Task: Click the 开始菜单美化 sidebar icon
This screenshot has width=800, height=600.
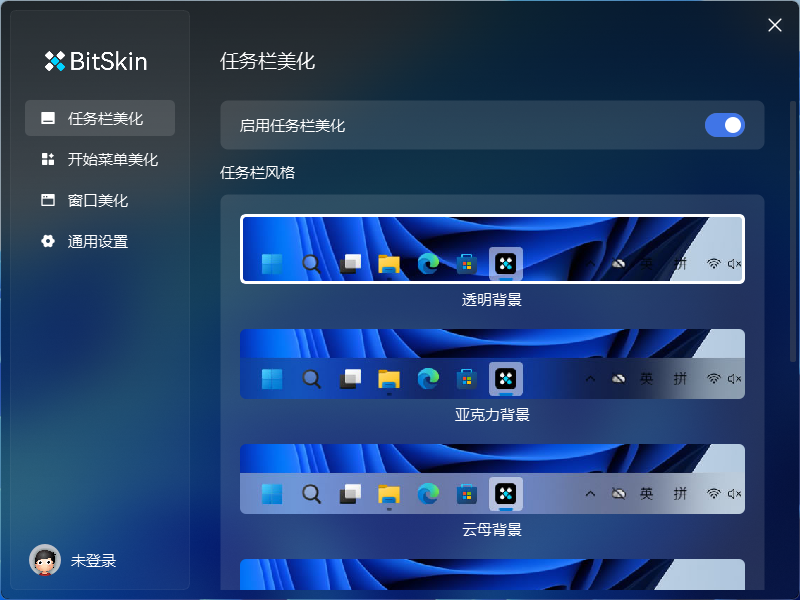Action: 48,159
